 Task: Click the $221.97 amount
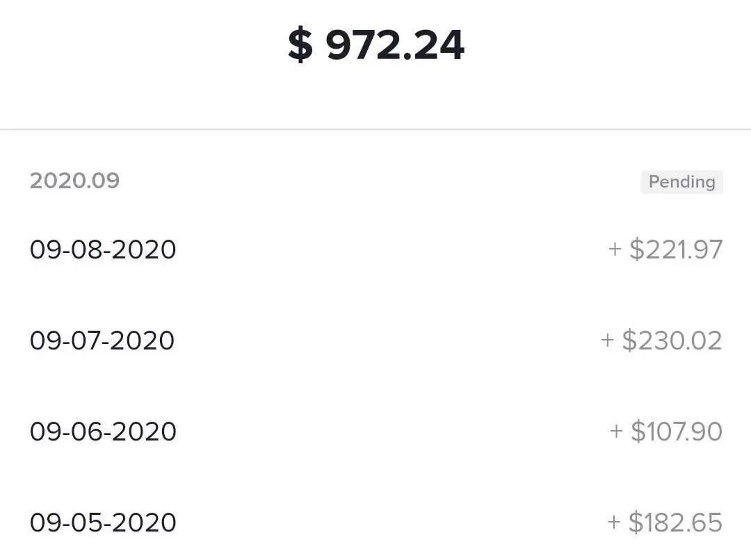click(676, 249)
